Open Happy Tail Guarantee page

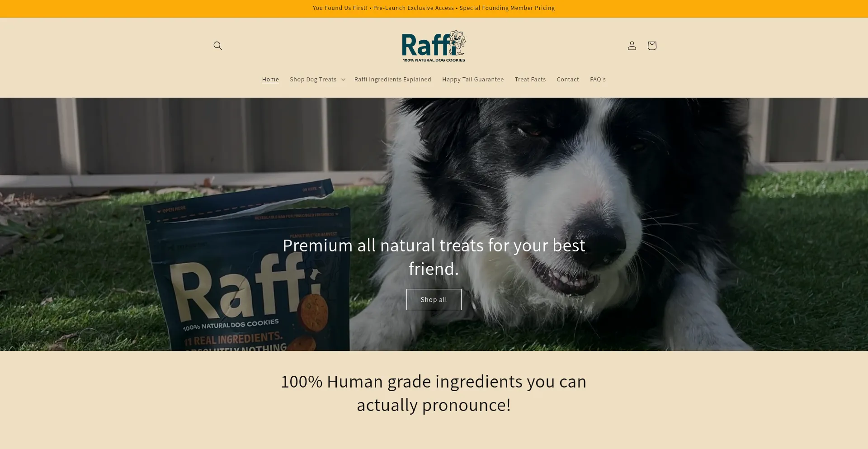(473, 79)
